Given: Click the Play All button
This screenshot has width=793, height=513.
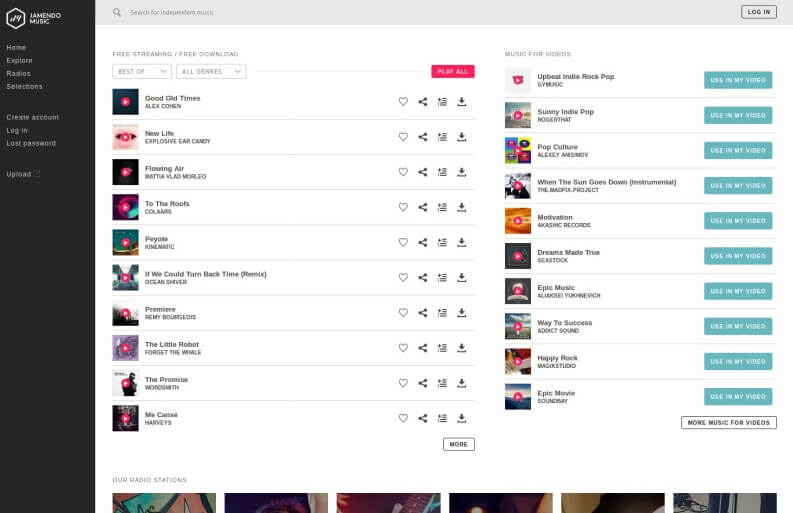Looking at the screenshot, I should pyautogui.click(x=453, y=71).
